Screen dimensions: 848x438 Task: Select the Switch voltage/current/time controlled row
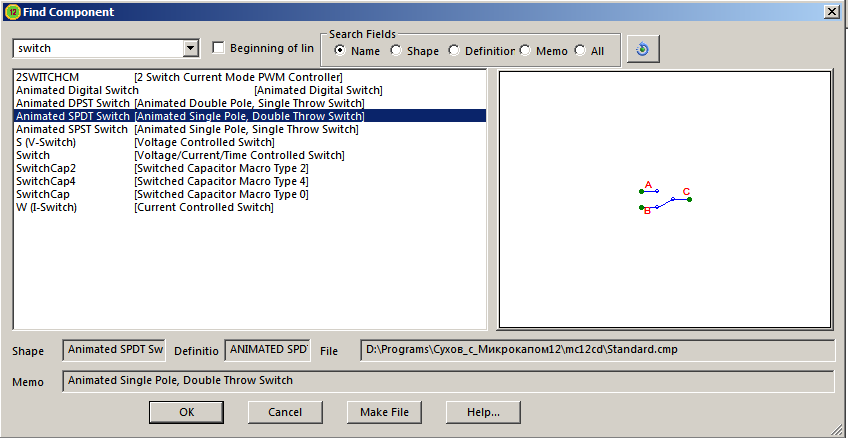(x=249, y=155)
